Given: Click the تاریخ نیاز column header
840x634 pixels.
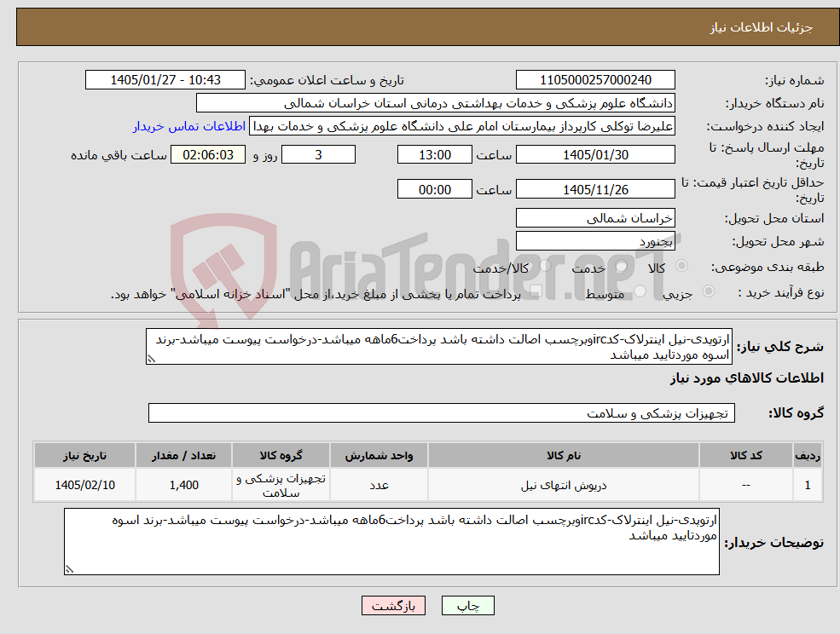Looking at the screenshot, I should (x=84, y=455).
